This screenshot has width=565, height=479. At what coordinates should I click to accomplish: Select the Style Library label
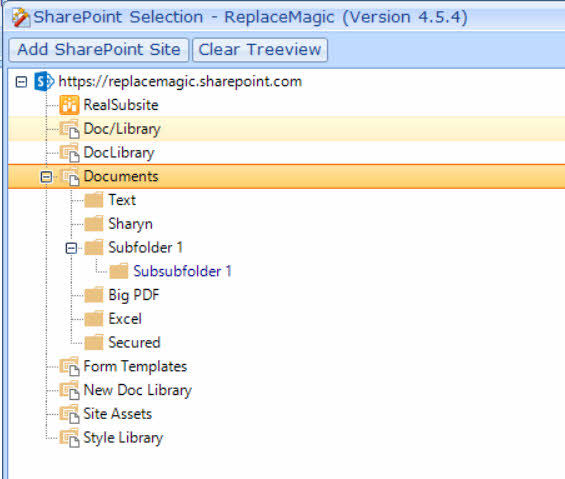(x=123, y=438)
